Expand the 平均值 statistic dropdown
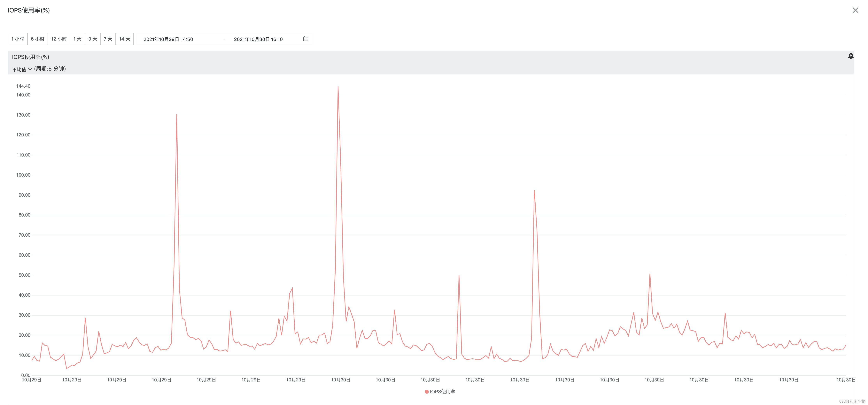Screen dimensions: 868x405 point(22,69)
